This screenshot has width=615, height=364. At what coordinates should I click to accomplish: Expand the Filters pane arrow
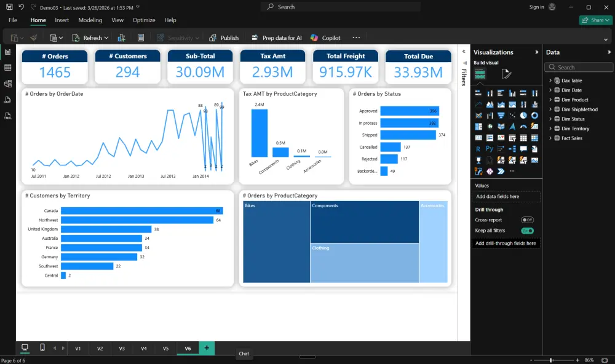point(464,52)
